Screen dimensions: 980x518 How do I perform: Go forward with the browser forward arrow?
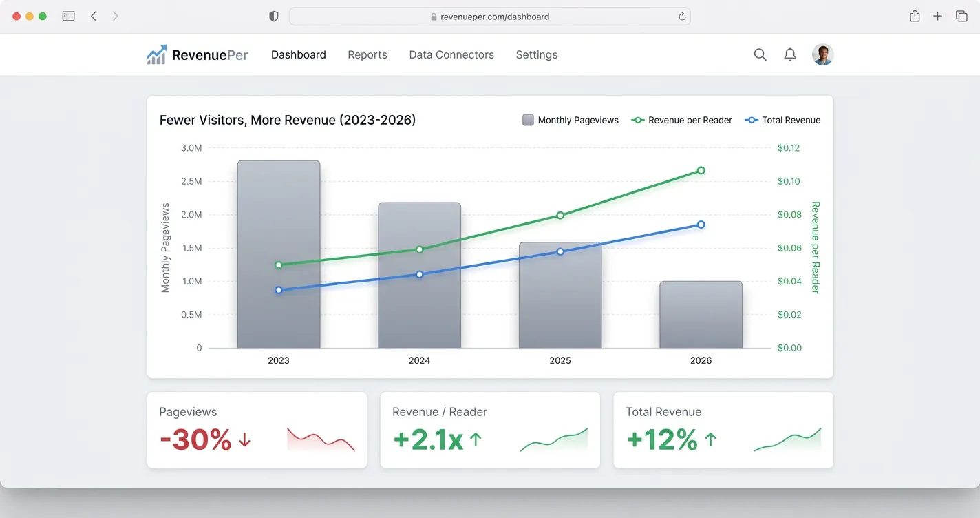pos(115,16)
